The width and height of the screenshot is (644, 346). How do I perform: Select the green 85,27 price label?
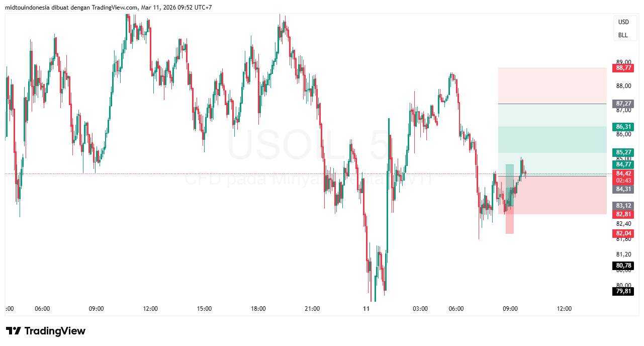click(x=623, y=152)
